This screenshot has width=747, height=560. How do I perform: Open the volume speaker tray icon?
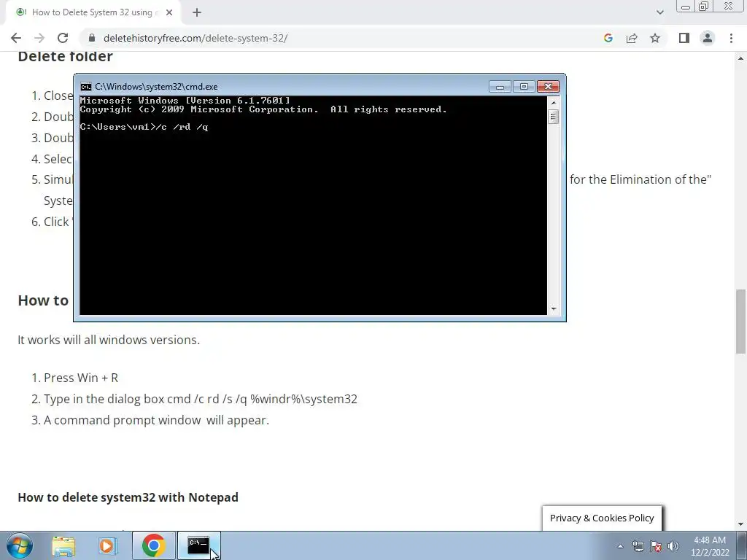(x=673, y=546)
